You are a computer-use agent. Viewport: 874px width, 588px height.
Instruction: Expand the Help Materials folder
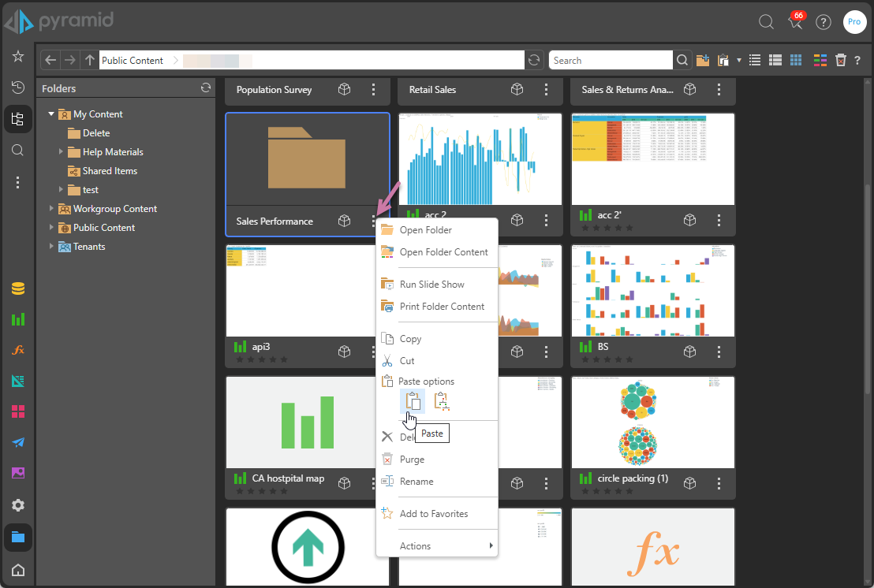point(62,152)
